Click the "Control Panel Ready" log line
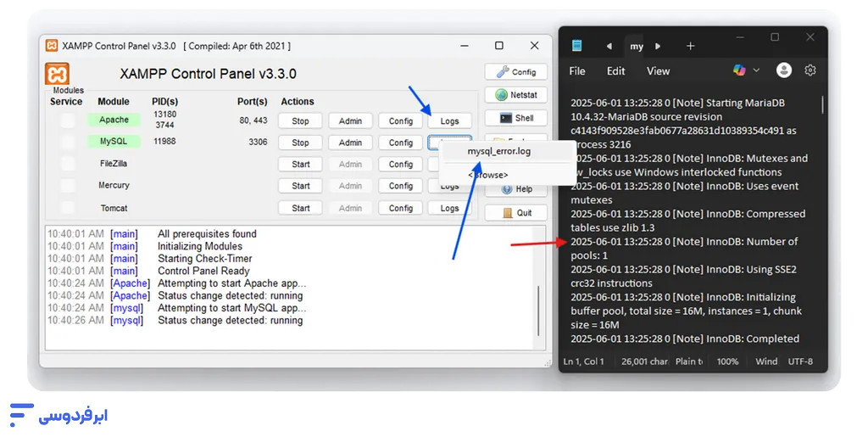Image resolution: width=868 pixels, height=437 pixels. pos(203,271)
